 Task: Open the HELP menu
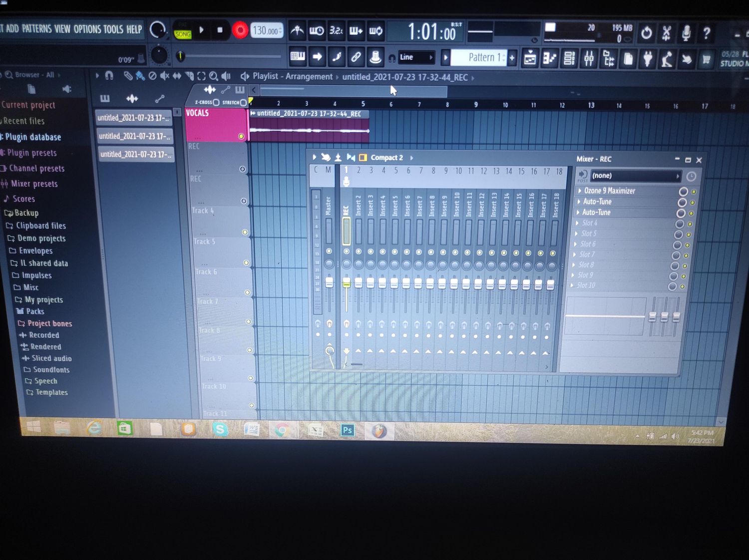tap(134, 29)
